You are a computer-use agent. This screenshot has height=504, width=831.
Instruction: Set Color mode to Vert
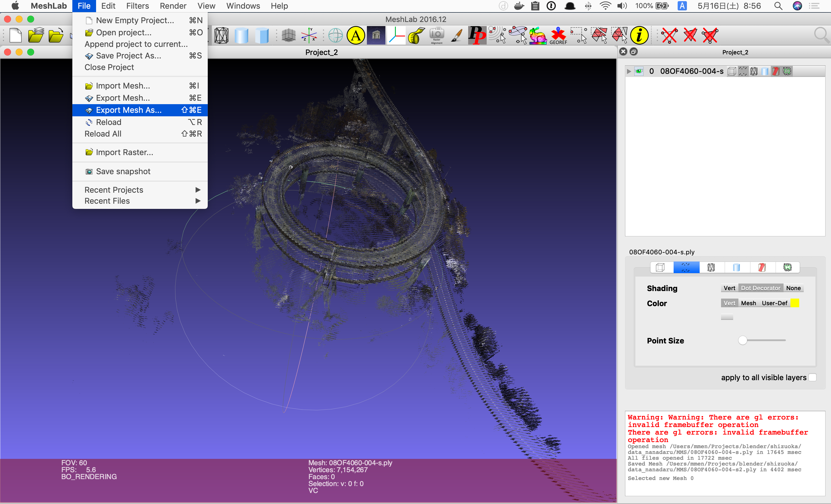[729, 303]
